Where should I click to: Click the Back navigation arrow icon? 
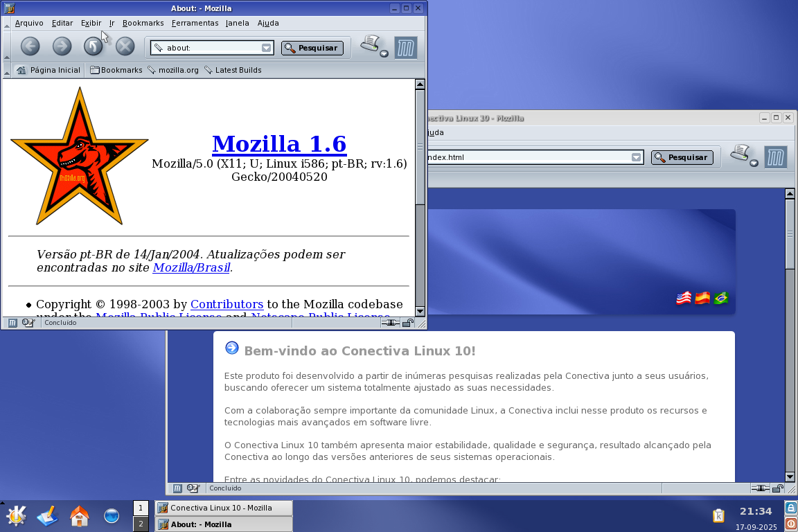click(x=30, y=46)
